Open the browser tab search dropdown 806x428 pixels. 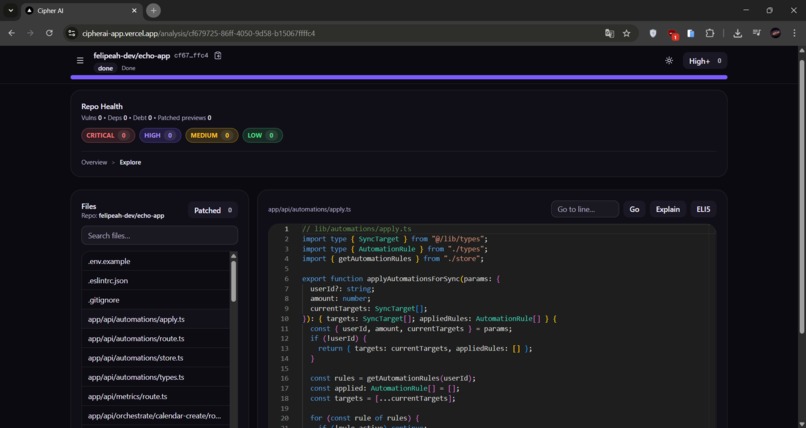tap(10, 10)
